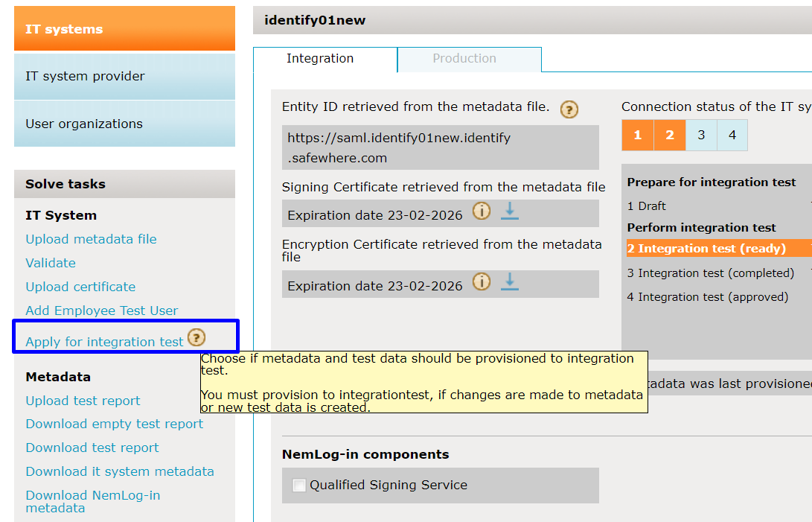Download the Encryption Certificate
812x522 pixels.
click(510, 281)
